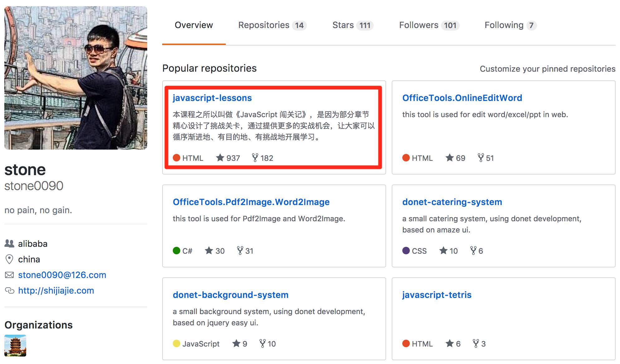The image size is (620, 364).
Task: Click fork icon on javascript-lessons showing 182
Action: pos(255,158)
